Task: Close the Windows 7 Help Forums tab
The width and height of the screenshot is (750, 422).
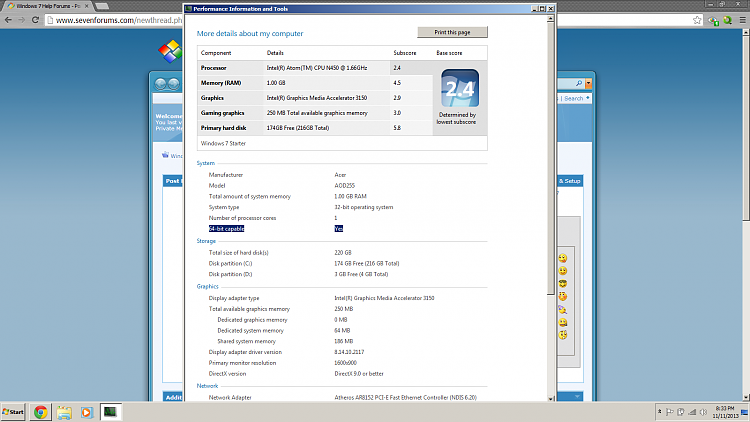Action: coord(87,6)
